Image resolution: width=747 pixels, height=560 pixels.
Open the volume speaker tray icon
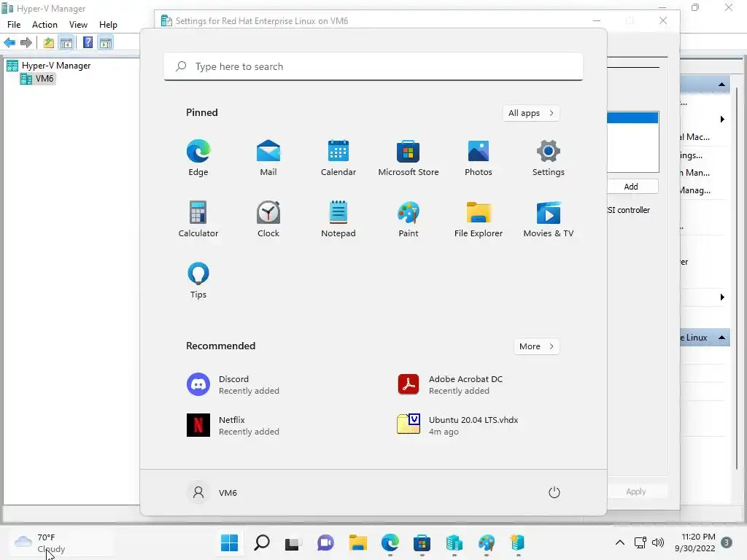pyautogui.click(x=658, y=542)
